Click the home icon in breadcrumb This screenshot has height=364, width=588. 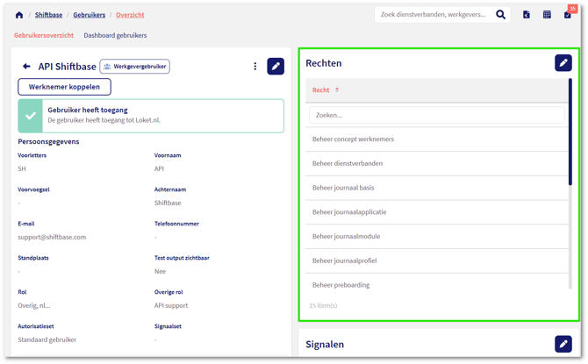[19, 15]
